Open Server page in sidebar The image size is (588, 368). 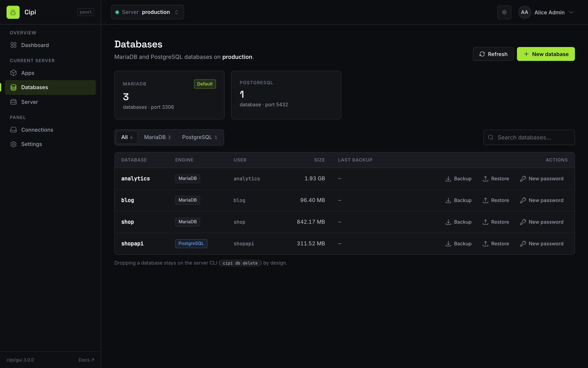50,102
